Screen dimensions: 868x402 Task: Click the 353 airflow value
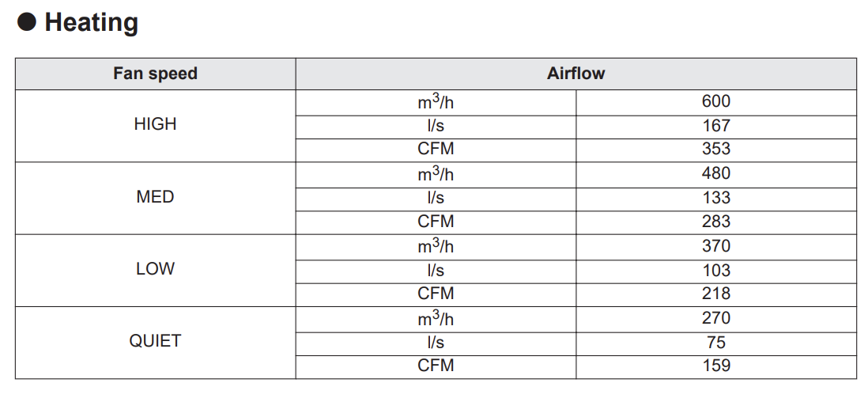715,149
